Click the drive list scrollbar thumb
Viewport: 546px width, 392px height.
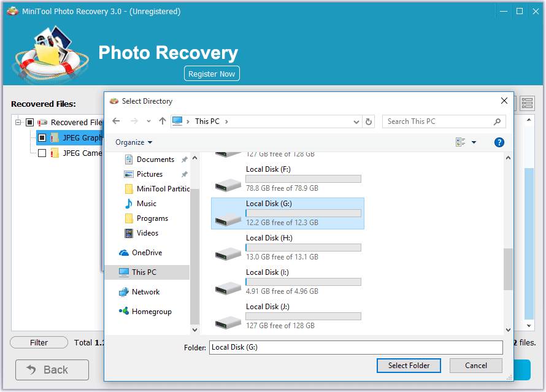pos(508,269)
